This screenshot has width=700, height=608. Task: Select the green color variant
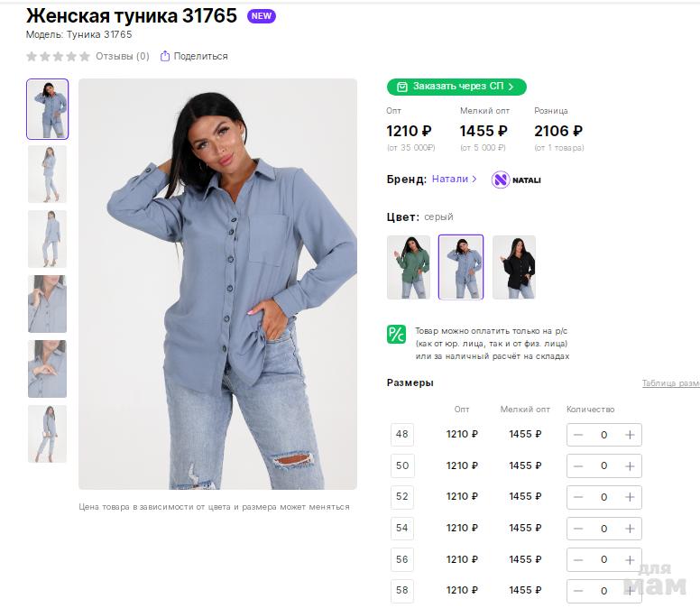tap(408, 267)
